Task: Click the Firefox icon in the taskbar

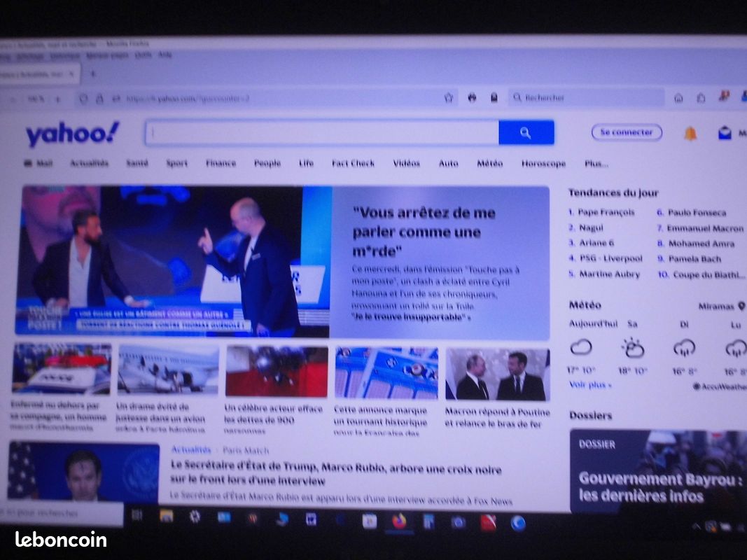Action: [x=399, y=521]
